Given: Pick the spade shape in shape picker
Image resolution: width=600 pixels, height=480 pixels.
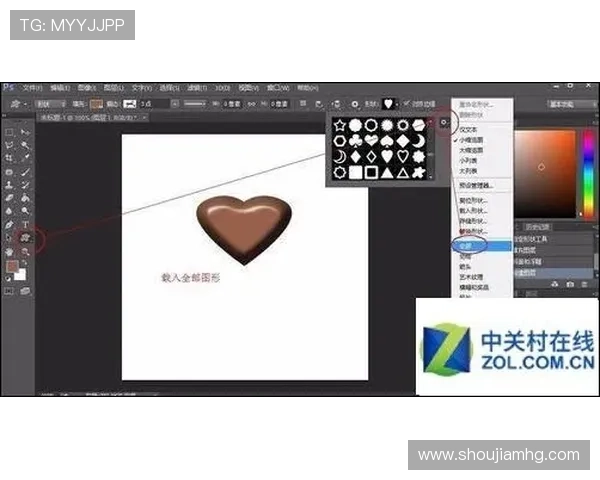Looking at the screenshot, I should (x=387, y=141).
